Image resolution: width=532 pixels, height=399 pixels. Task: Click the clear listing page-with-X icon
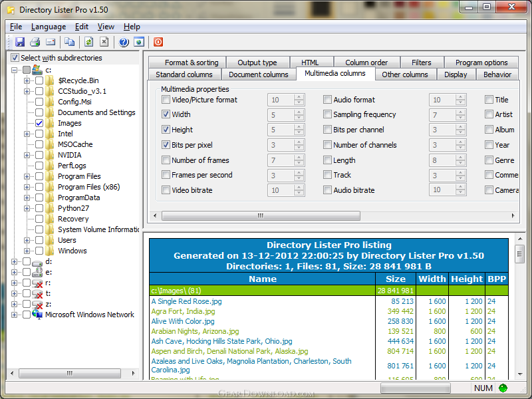pos(104,42)
